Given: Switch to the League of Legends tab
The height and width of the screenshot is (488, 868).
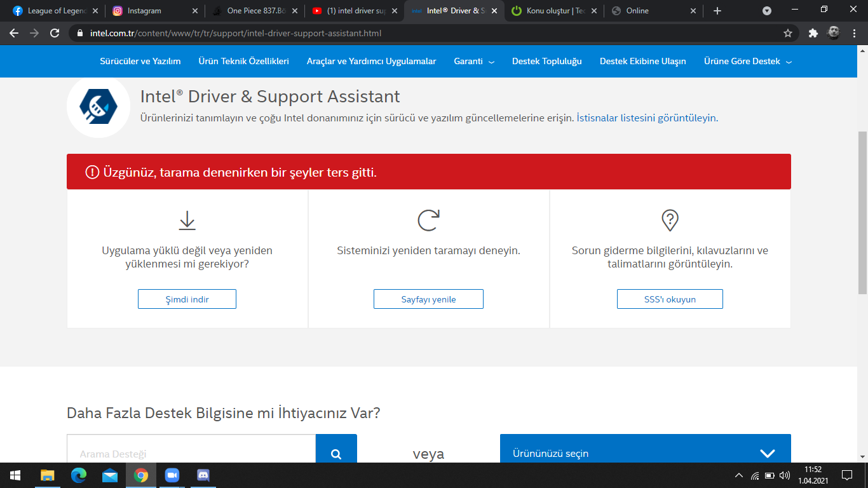Looking at the screenshot, I should tap(55, 11).
